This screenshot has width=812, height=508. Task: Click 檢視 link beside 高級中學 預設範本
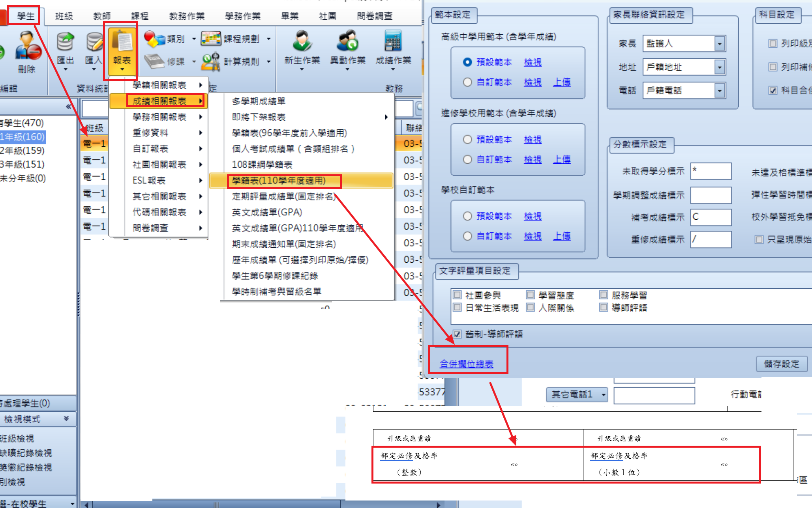[x=533, y=62]
